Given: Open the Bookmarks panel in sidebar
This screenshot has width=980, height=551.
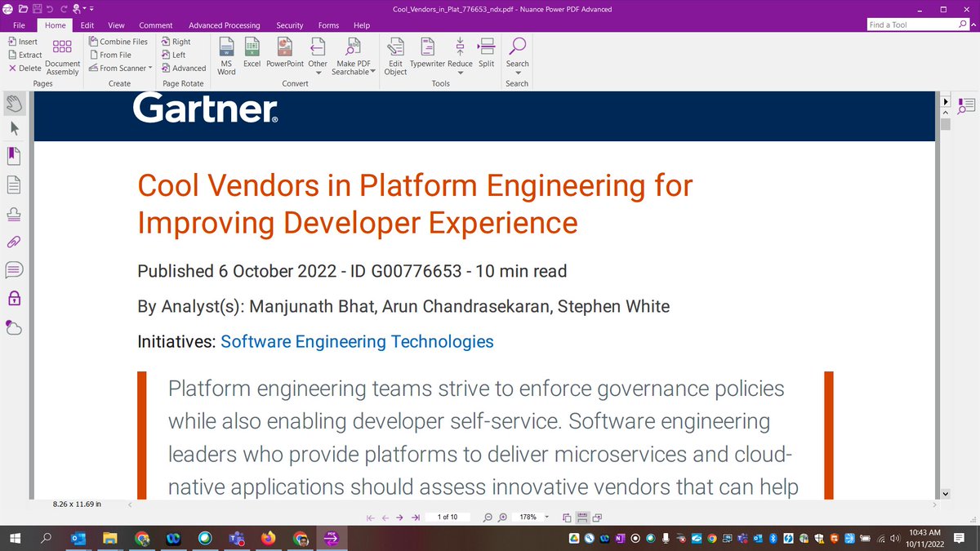Looking at the screenshot, I should click(x=14, y=156).
